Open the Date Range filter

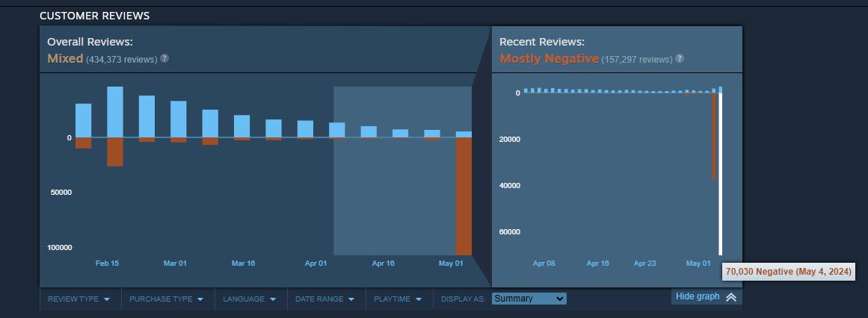pyautogui.click(x=325, y=299)
